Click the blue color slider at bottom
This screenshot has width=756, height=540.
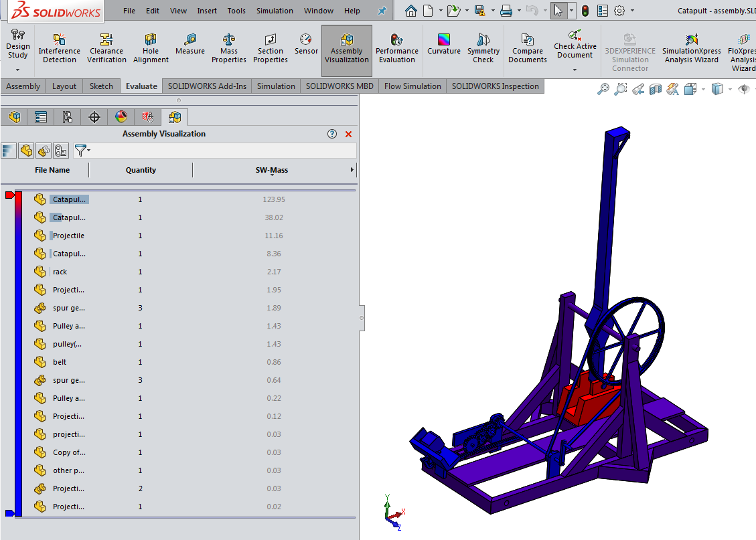9,513
